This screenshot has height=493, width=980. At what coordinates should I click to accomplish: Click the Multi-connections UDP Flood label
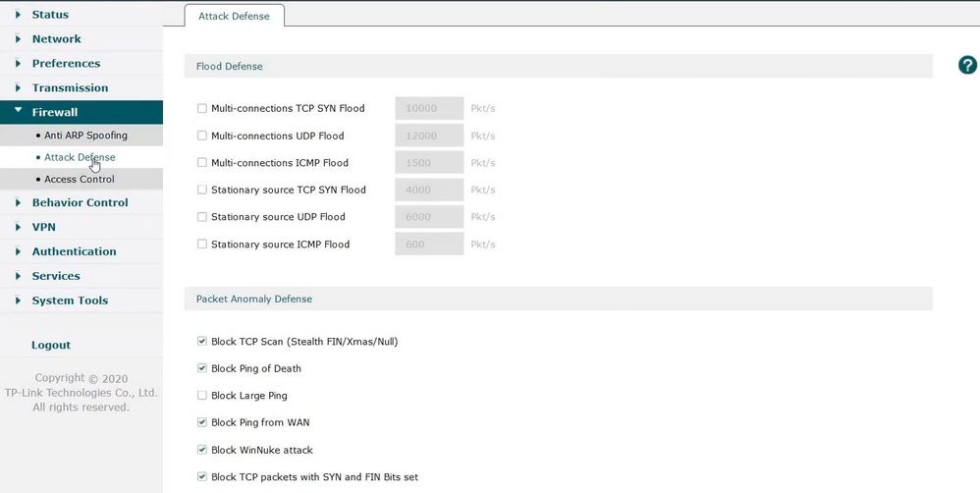click(x=278, y=136)
